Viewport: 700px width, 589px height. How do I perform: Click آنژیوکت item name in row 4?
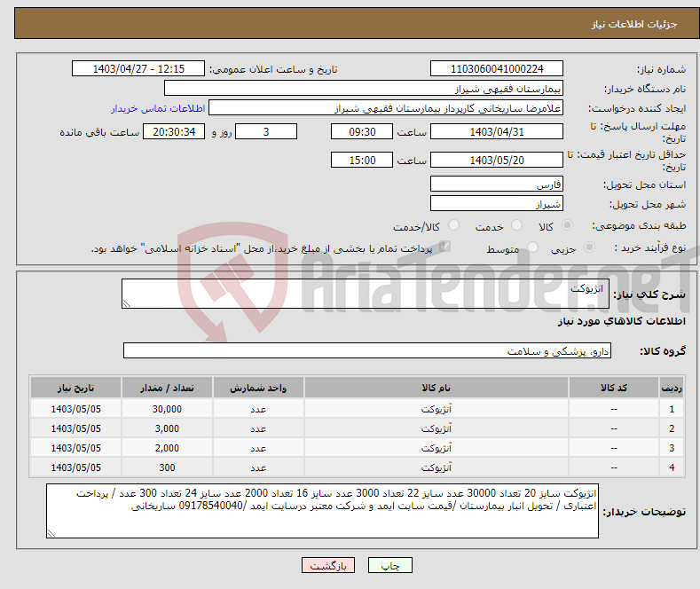point(437,467)
